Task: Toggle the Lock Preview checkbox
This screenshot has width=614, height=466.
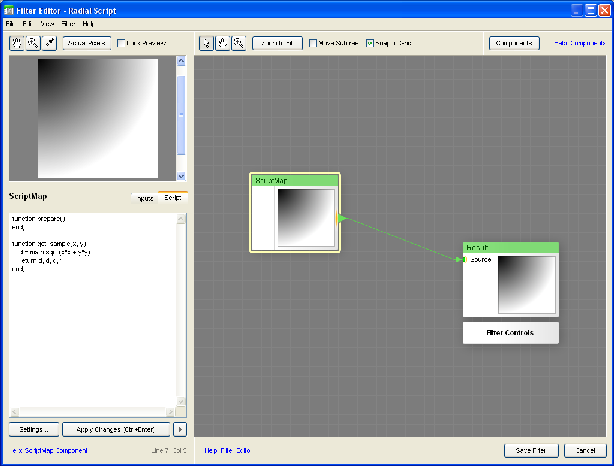Action: [121, 43]
